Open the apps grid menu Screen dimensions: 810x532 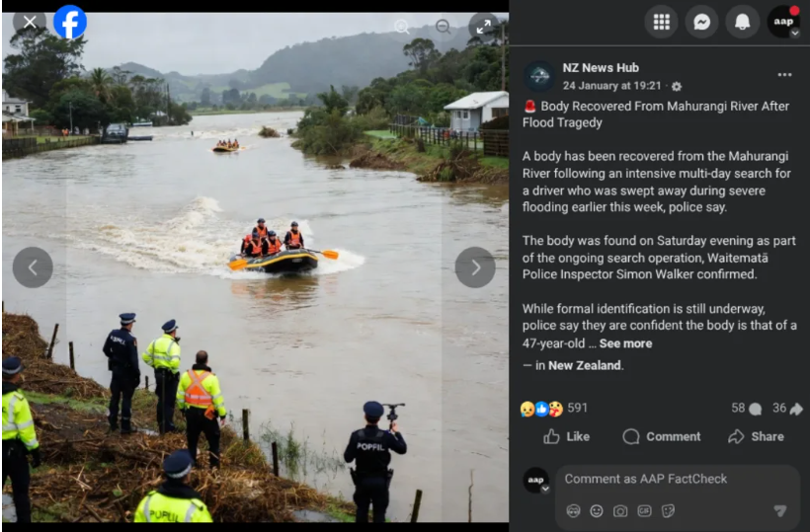point(661,22)
